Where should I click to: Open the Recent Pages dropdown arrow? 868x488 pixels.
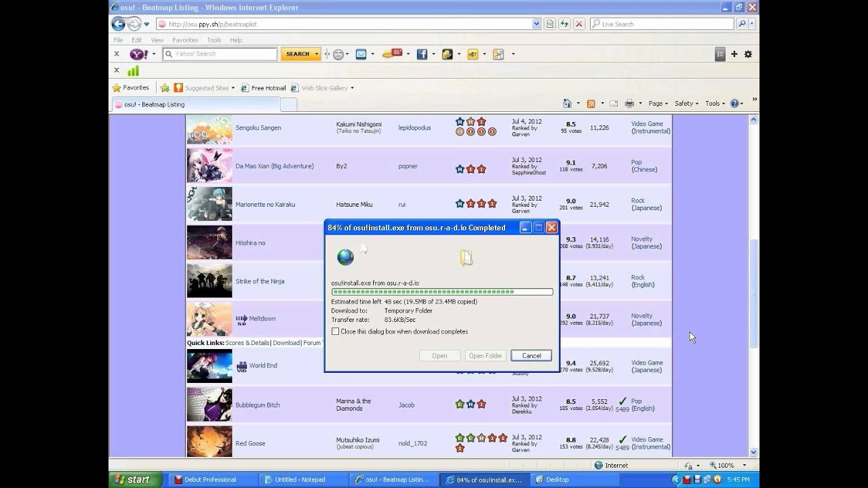click(146, 24)
